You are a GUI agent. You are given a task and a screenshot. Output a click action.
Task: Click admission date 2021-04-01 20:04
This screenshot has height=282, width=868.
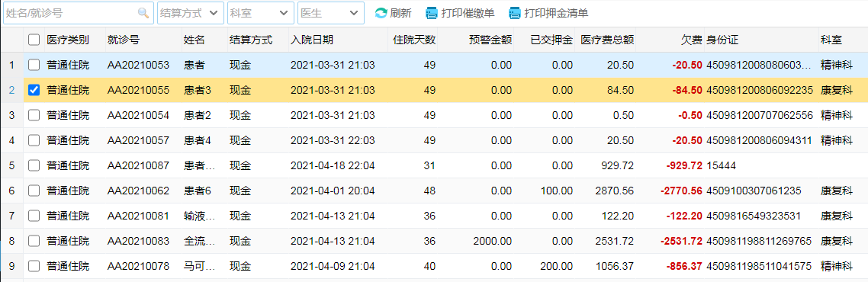coord(333,191)
